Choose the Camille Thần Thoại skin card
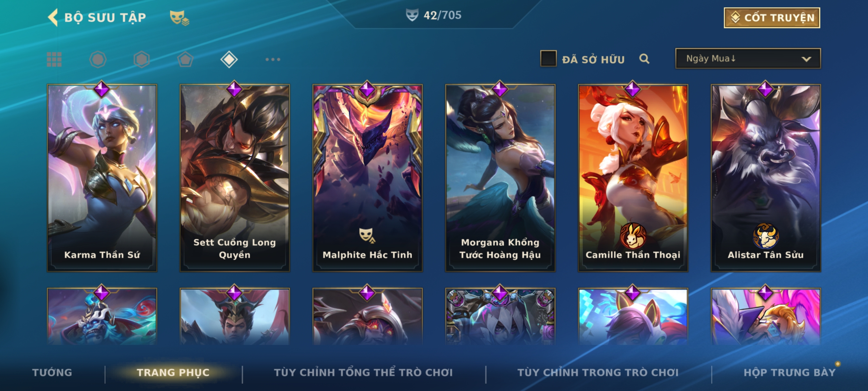Screen dimensions: 868x391 pyautogui.click(x=633, y=178)
